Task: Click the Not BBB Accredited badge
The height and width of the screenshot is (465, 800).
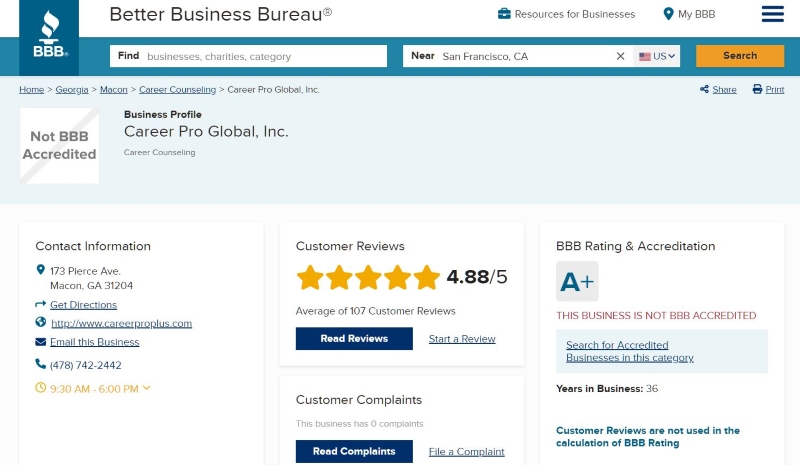Action: [x=59, y=145]
